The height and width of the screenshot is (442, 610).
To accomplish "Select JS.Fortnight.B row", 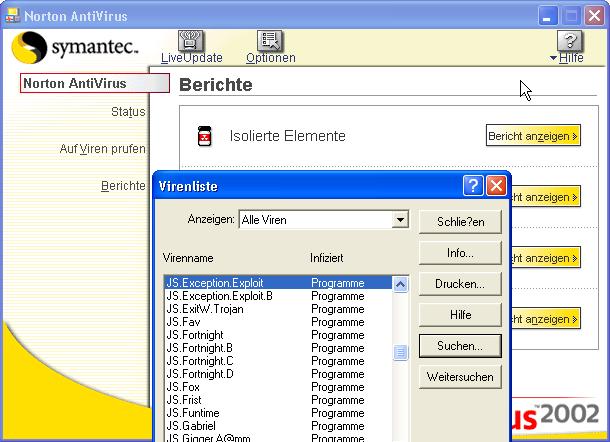I will coord(278,348).
